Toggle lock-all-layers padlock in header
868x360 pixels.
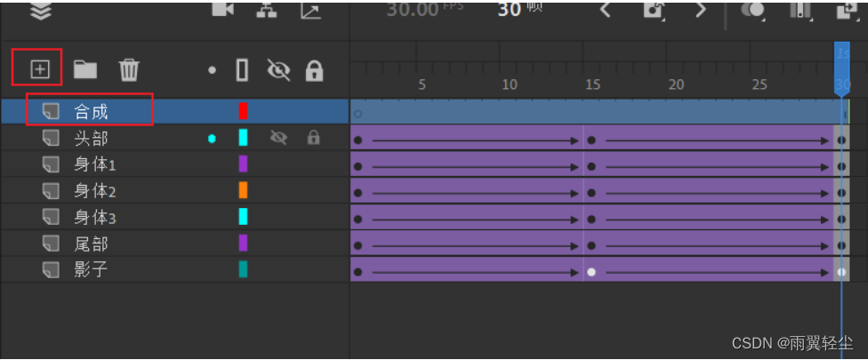coord(313,70)
